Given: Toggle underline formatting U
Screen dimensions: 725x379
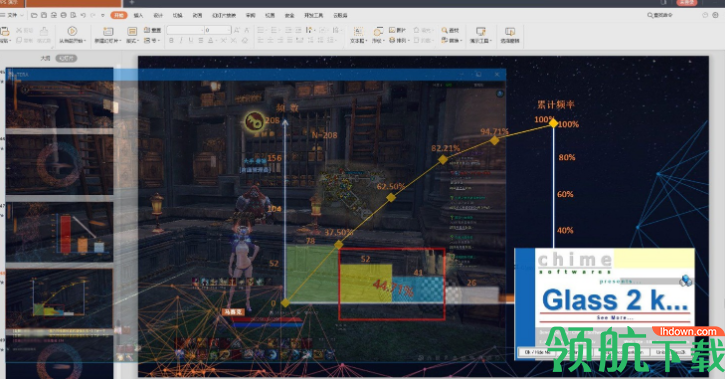Looking at the screenshot, I should tap(190, 41).
